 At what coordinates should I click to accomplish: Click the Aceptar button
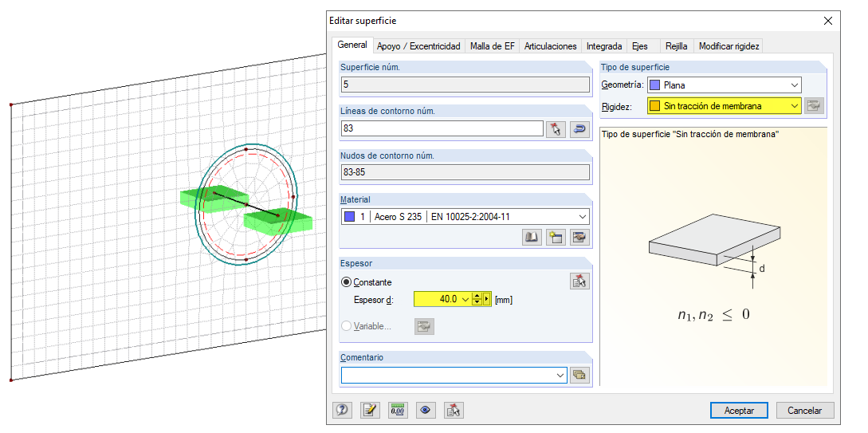click(739, 411)
